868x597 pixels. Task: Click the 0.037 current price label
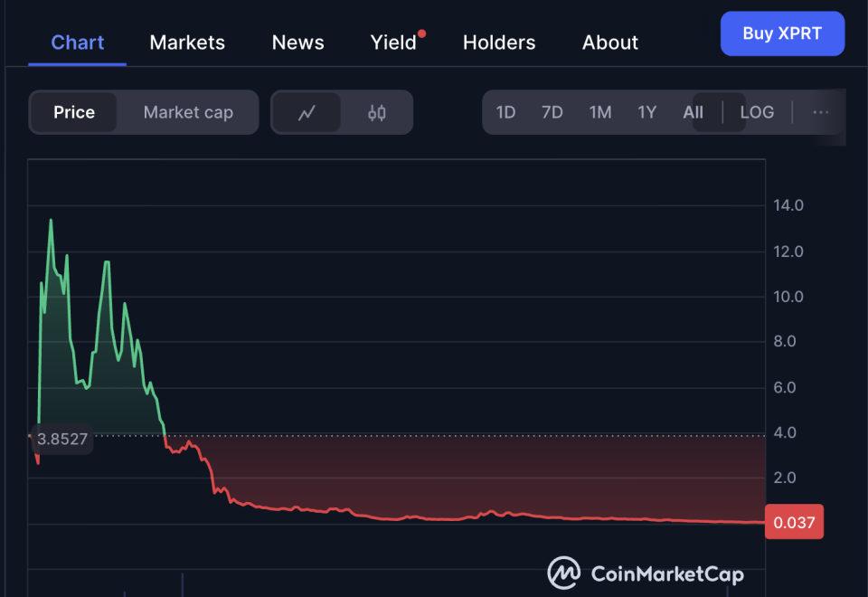(794, 522)
